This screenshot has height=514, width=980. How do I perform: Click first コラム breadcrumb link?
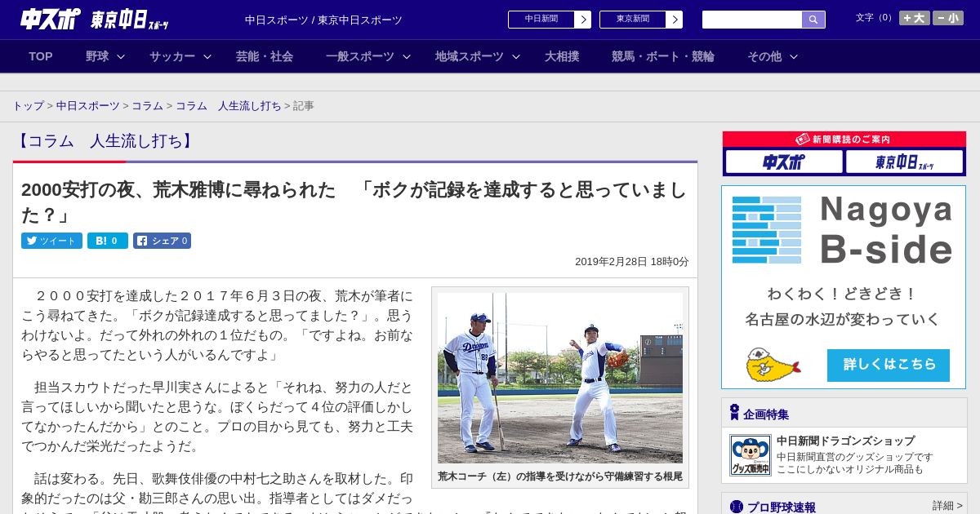(148, 106)
